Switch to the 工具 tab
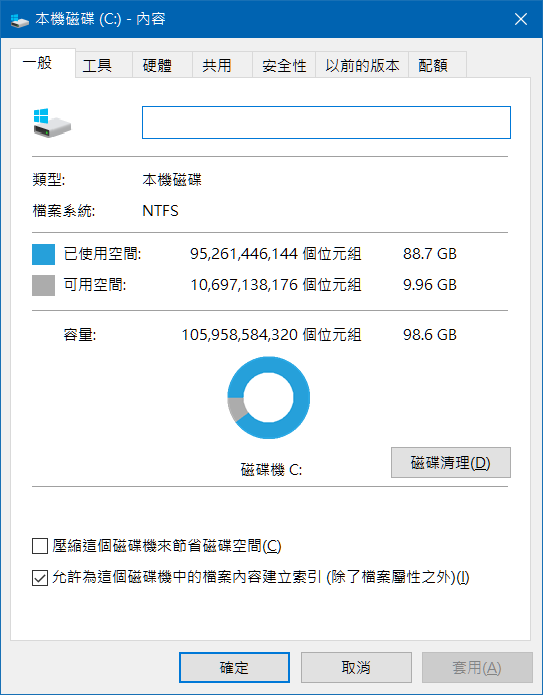 (x=97, y=66)
